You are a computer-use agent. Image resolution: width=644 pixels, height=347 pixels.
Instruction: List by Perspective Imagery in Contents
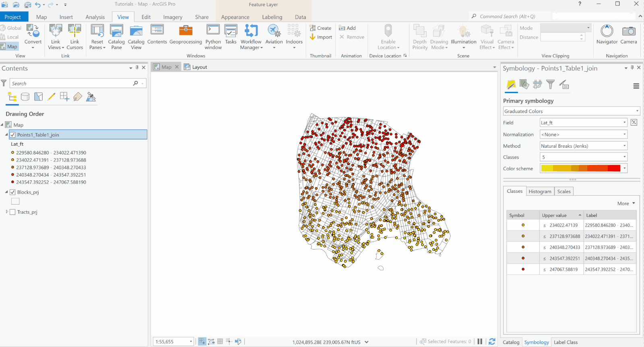(91, 97)
